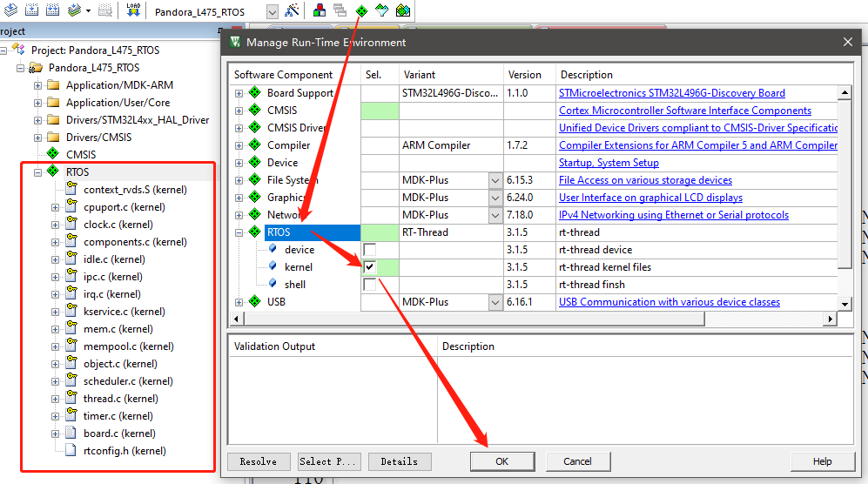
Task: Open the Cortex Microcontroller Software Interface Components link
Action: (684, 111)
